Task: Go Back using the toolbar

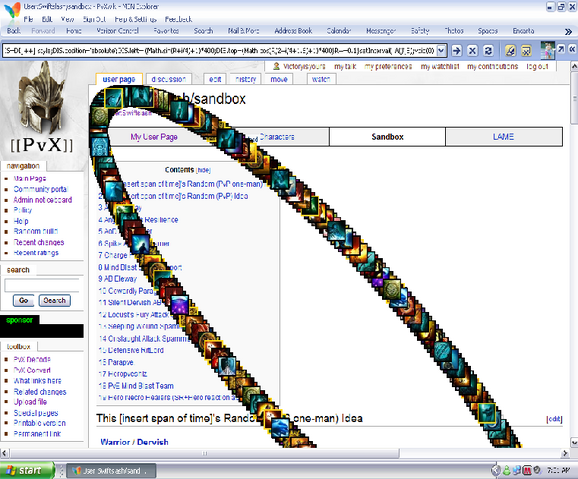Action: 14,31
